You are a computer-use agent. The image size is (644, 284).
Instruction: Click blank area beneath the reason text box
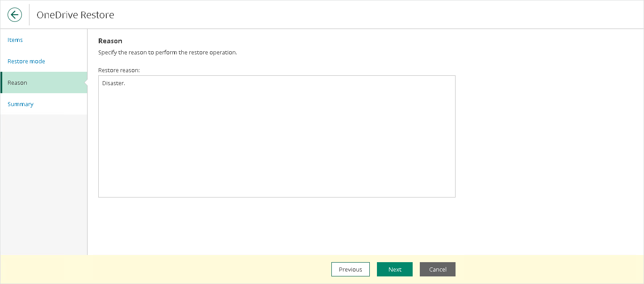(277, 225)
